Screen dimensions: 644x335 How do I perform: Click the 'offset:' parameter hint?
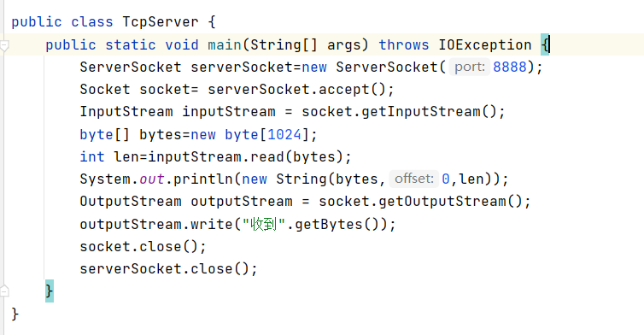point(414,179)
